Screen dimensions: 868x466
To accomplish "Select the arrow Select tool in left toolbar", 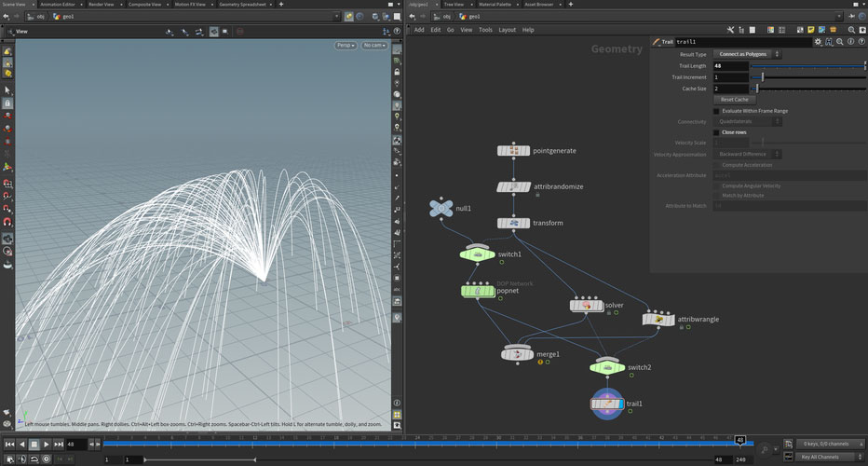I will coord(7,89).
